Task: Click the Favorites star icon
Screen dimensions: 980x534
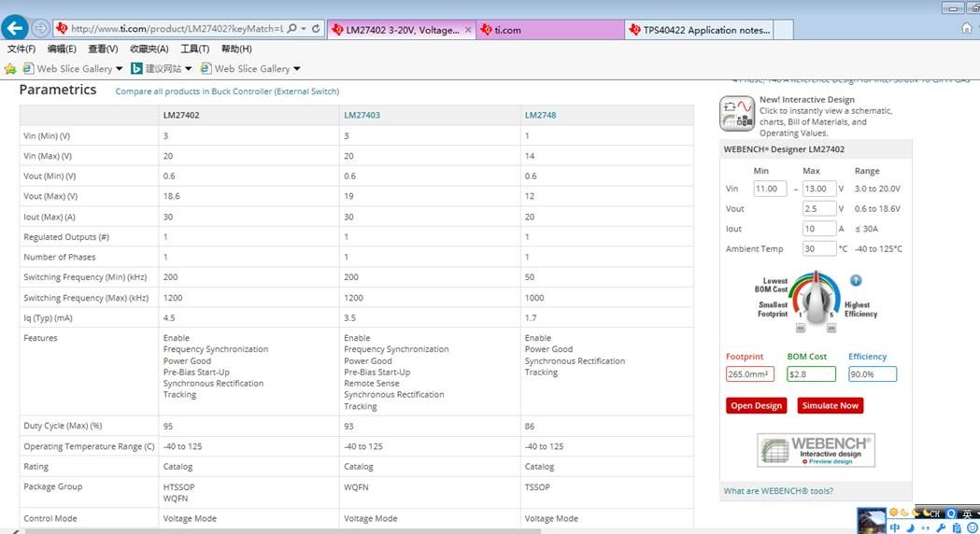Action: pos(10,69)
